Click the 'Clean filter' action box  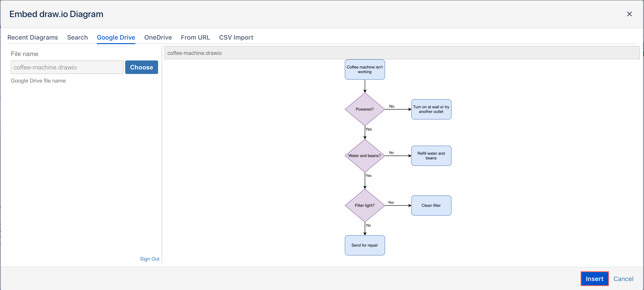pos(431,205)
